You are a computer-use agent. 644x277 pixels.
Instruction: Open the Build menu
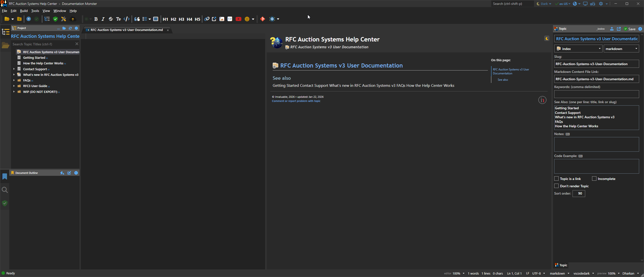[24, 11]
